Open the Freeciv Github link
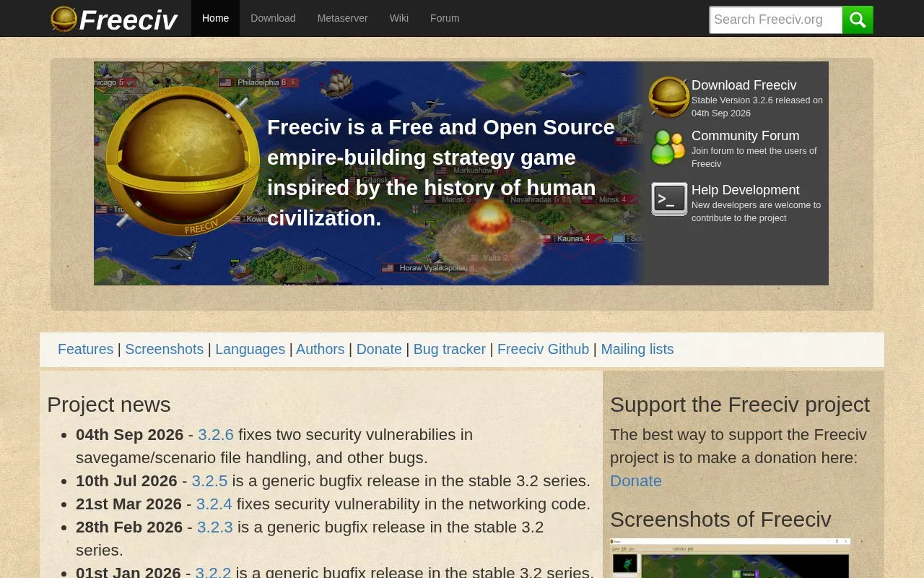The image size is (924, 578). [x=544, y=349]
